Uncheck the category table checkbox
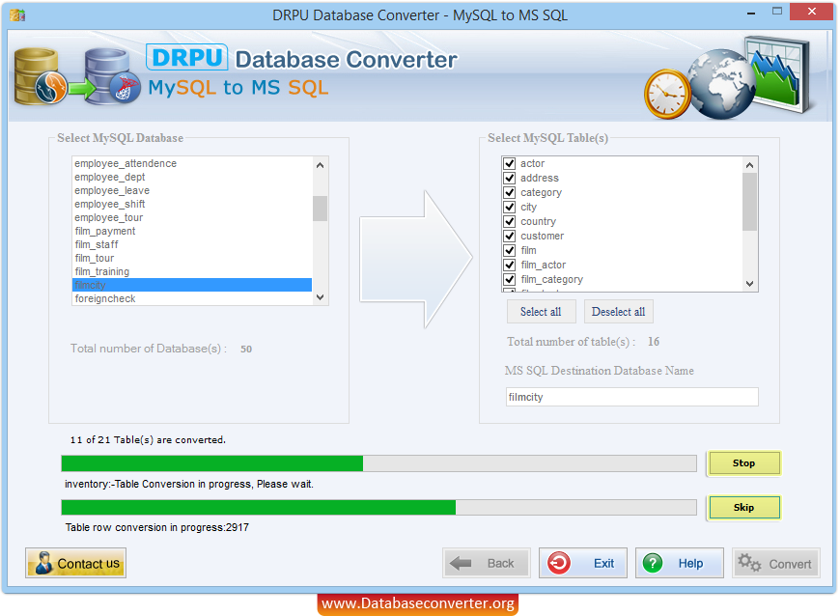Screen dimensions: 840x616 510,192
